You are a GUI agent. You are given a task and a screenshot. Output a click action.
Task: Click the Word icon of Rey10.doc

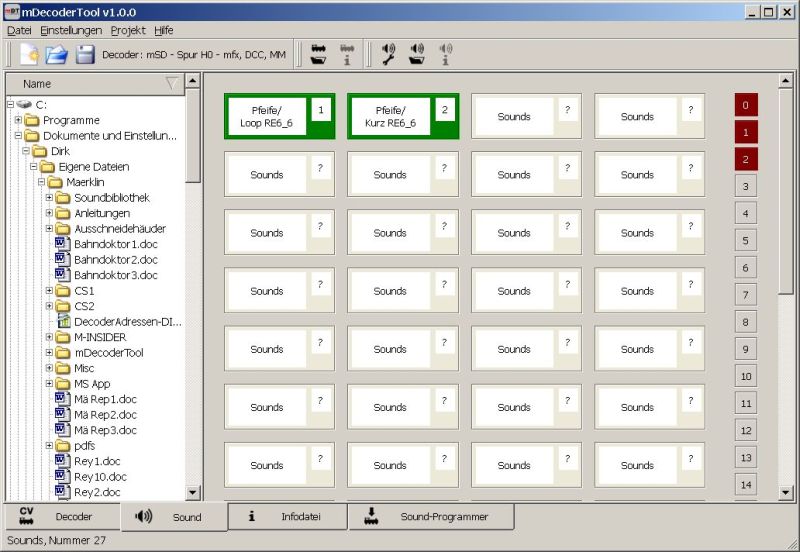[62, 476]
